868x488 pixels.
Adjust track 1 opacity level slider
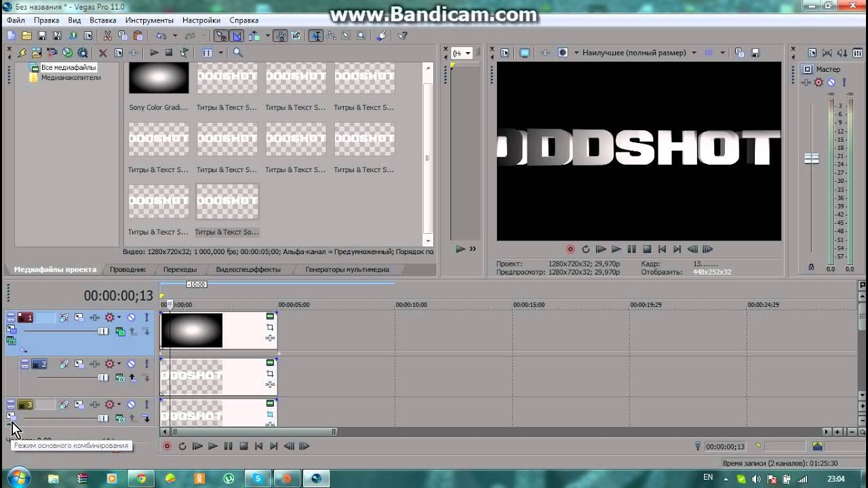pos(103,331)
